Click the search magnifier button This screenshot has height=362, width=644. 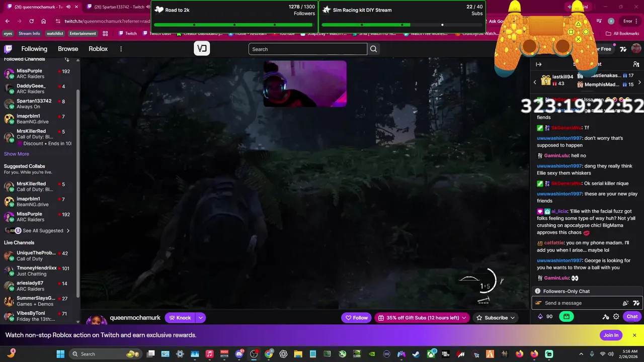tap(373, 49)
